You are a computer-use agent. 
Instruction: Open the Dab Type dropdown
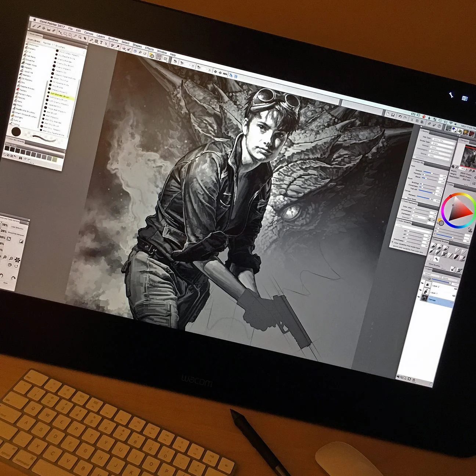point(444,141)
